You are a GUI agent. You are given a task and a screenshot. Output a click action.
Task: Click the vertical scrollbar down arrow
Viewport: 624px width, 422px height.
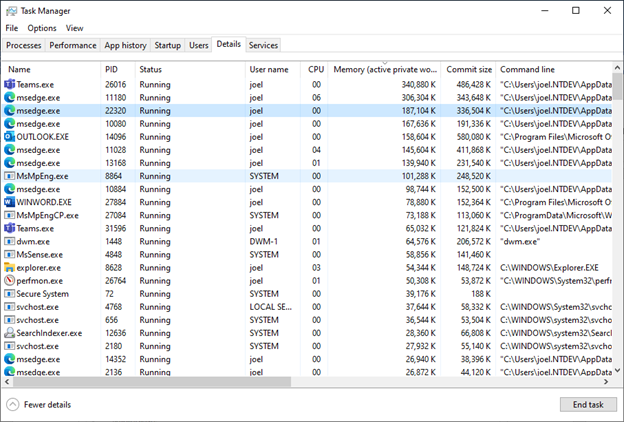pyautogui.click(x=617, y=371)
